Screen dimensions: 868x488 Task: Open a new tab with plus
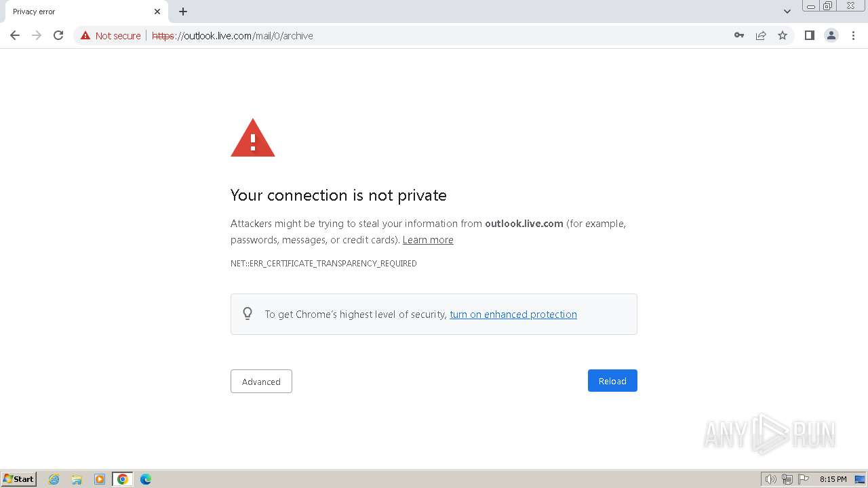(183, 12)
